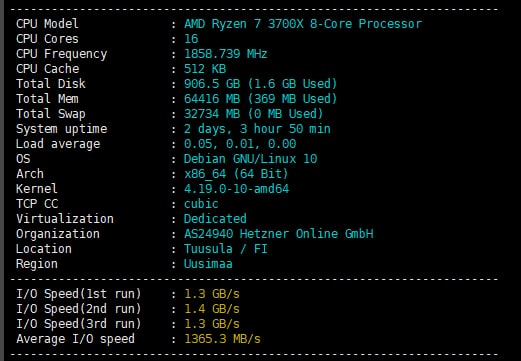Click the CPU cores value '16'

coord(191,39)
